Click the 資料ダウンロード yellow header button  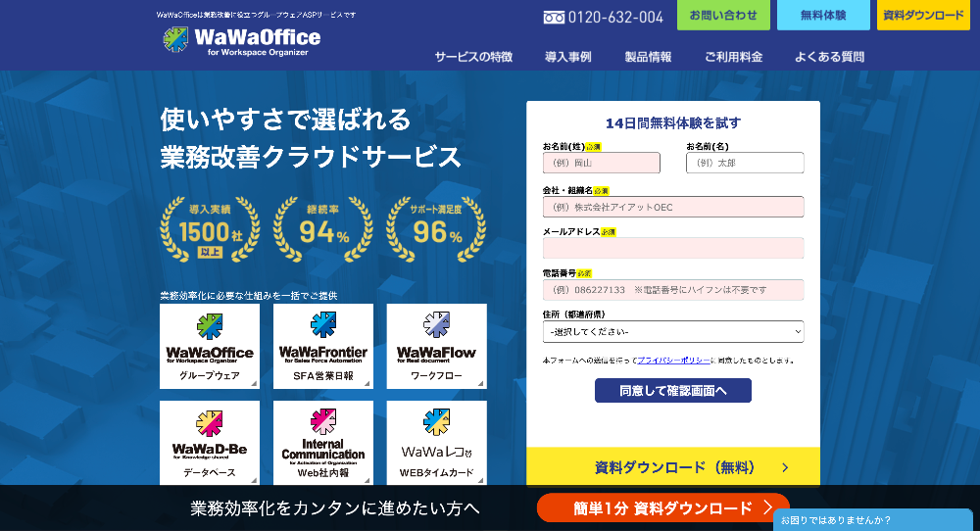pos(923,15)
